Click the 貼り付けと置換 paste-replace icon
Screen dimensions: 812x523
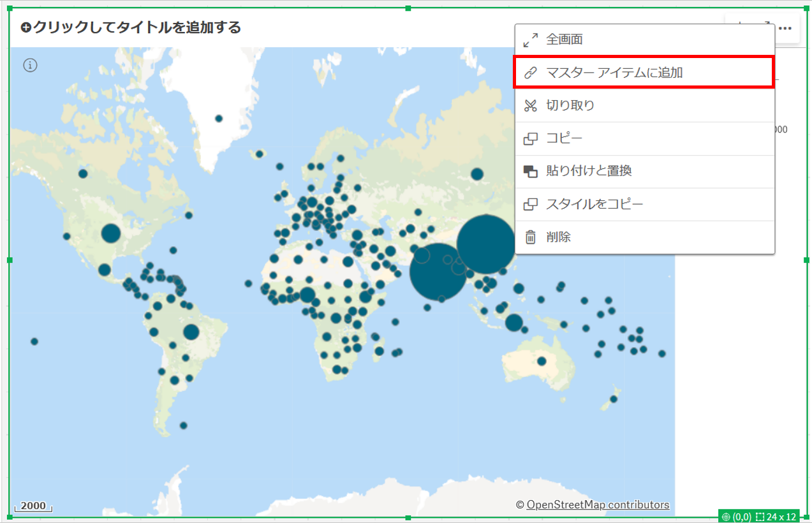[530, 172]
